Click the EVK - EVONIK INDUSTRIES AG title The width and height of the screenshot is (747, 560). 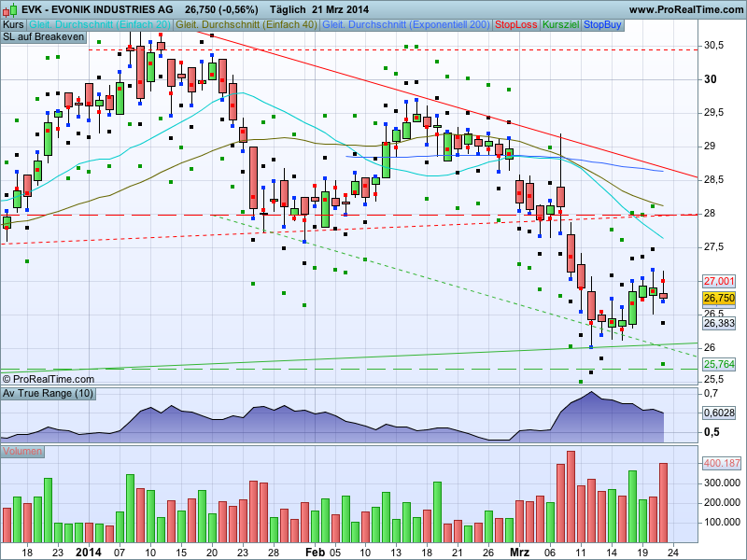(x=98, y=9)
